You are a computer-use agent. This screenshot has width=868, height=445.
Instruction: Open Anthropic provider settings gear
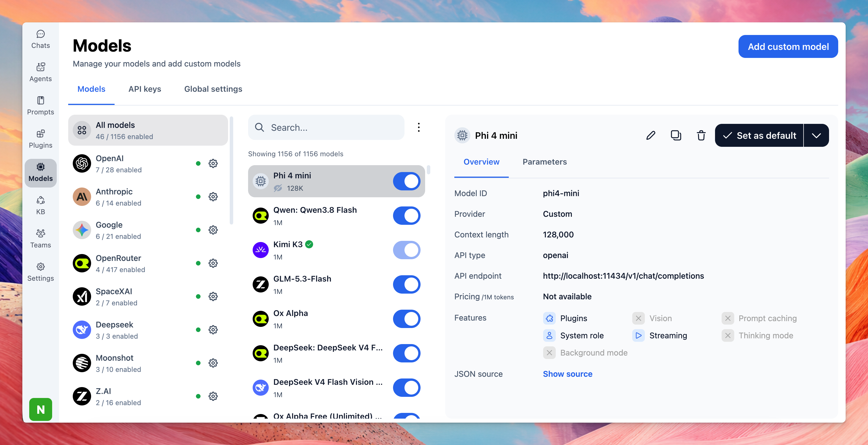point(213,197)
